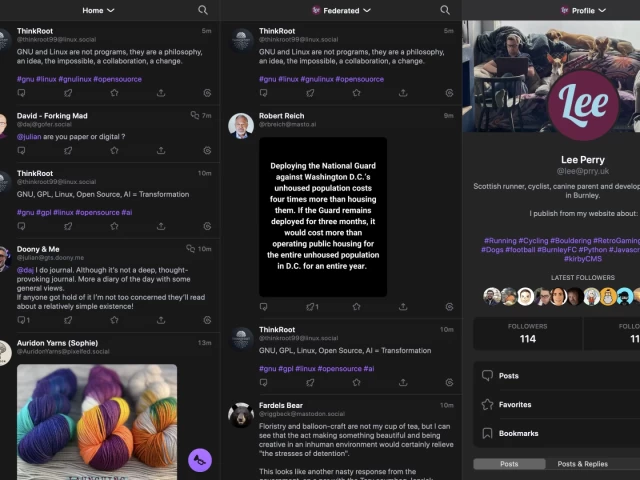The width and height of the screenshot is (640, 480).
Task: Open the Followers 114 count
Action: 528,334
